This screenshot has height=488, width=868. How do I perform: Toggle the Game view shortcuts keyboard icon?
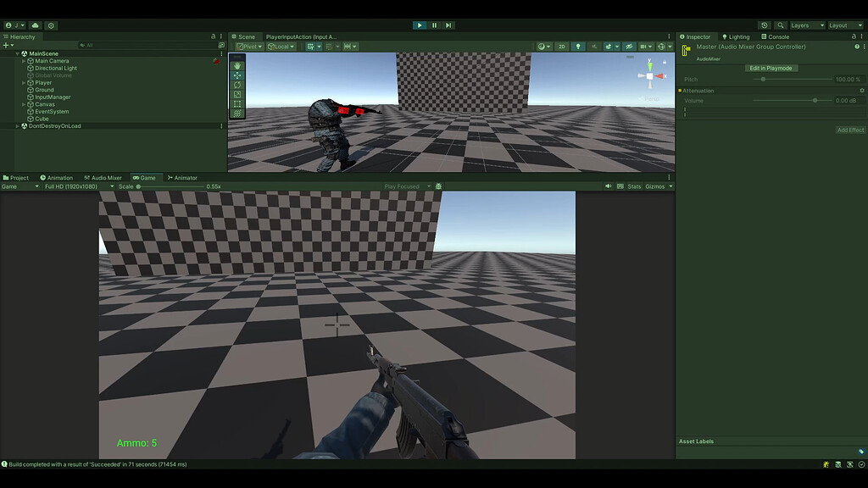(x=620, y=186)
